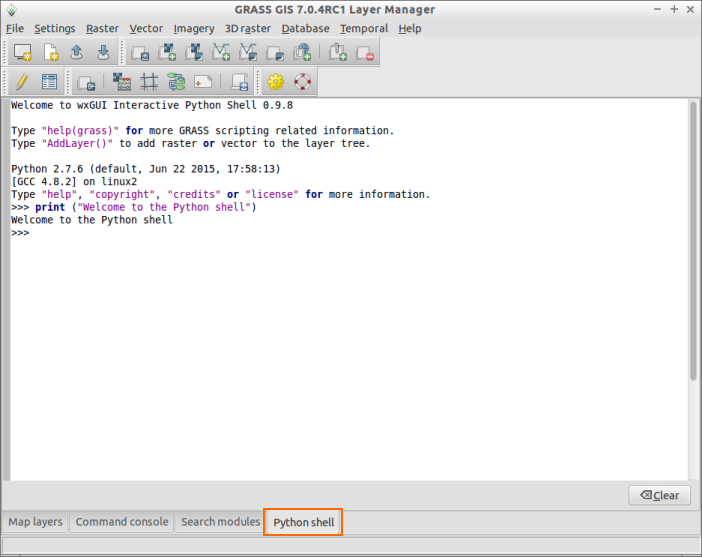Viewport: 702px width, 557px height.
Task: Click the GRASS logo in the title bar
Action: pos(12,9)
